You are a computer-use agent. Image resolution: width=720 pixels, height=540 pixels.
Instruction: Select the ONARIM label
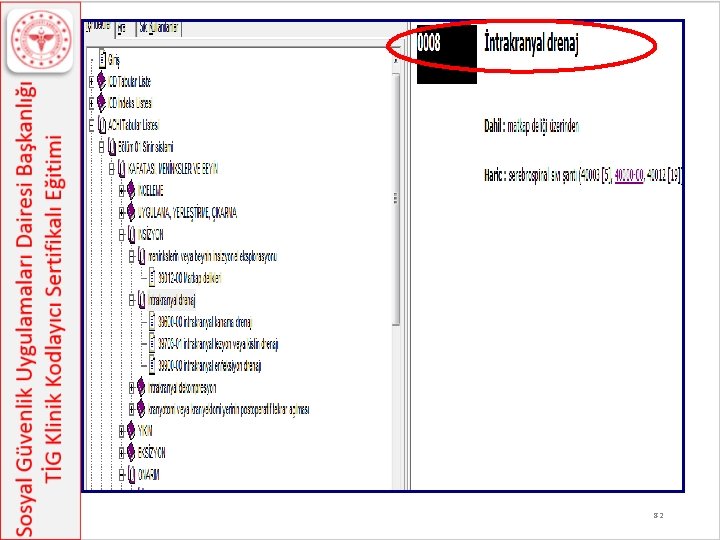(149, 474)
